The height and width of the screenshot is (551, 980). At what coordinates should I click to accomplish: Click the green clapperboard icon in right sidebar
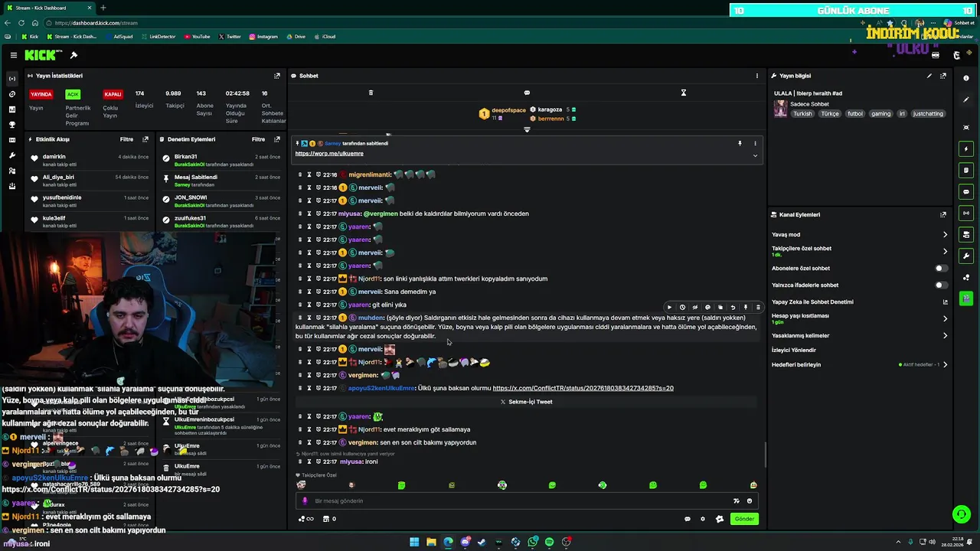click(966, 298)
